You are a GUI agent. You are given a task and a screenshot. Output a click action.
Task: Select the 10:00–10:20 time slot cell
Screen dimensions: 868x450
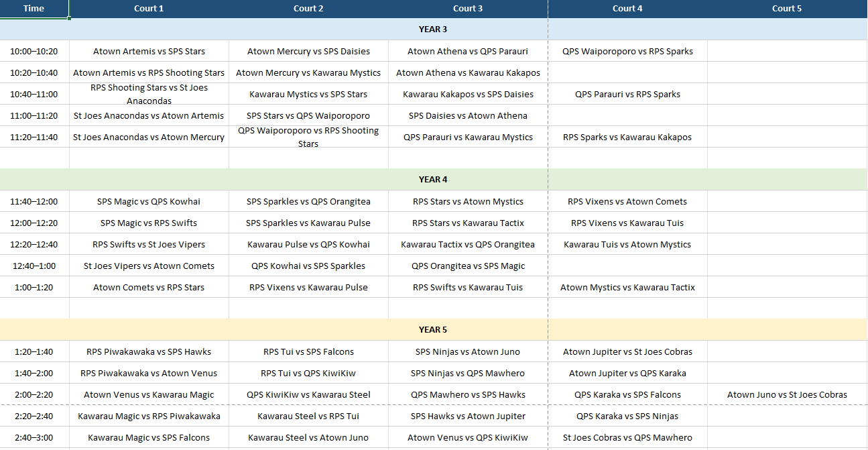pyautogui.click(x=34, y=52)
